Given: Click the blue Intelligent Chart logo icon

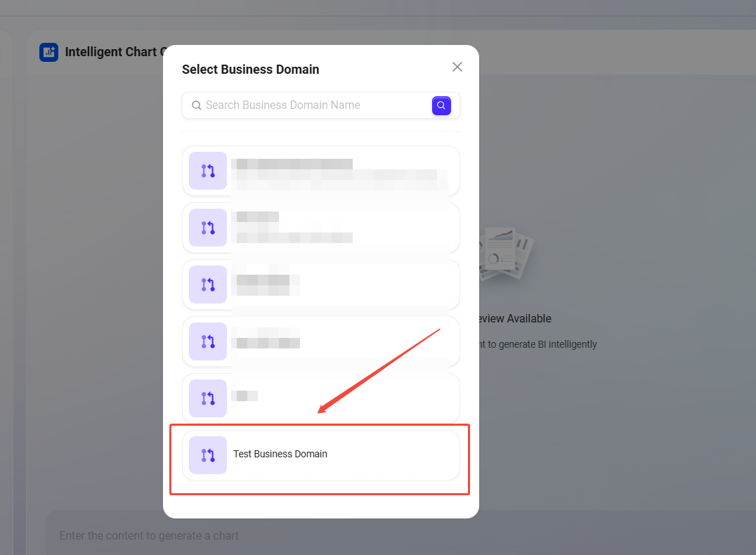Looking at the screenshot, I should point(48,52).
